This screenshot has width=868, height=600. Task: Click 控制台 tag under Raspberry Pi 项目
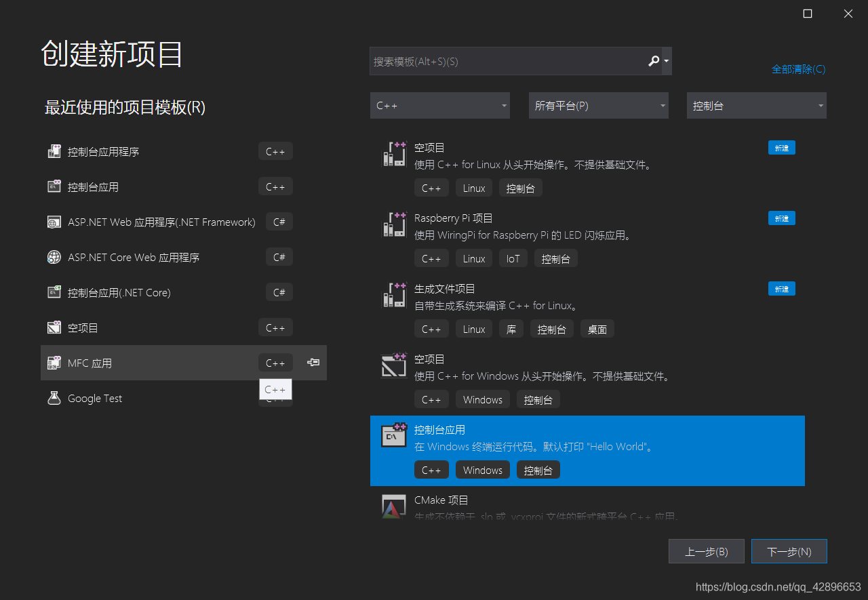click(x=556, y=259)
